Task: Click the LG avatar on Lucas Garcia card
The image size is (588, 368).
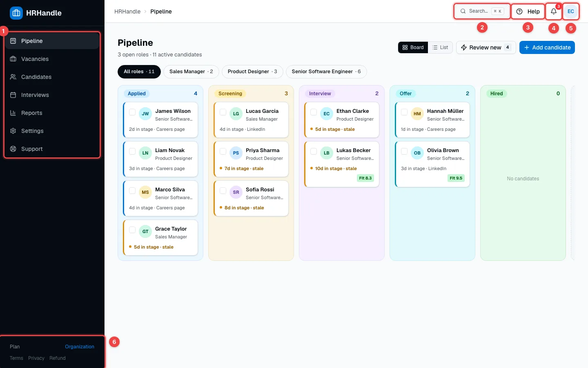Action: [236, 114]
